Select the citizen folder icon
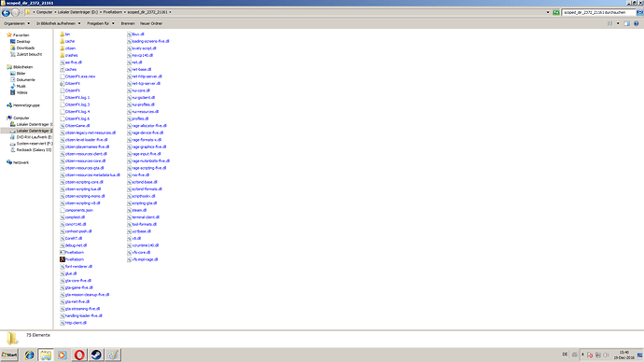Image resolution: width=644 pixels, height=362 pixels. pos(63,48)
